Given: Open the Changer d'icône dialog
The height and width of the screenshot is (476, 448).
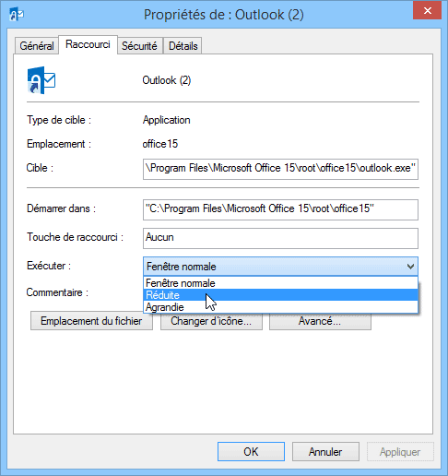Looking at the screenshot, I should (211, 321).
